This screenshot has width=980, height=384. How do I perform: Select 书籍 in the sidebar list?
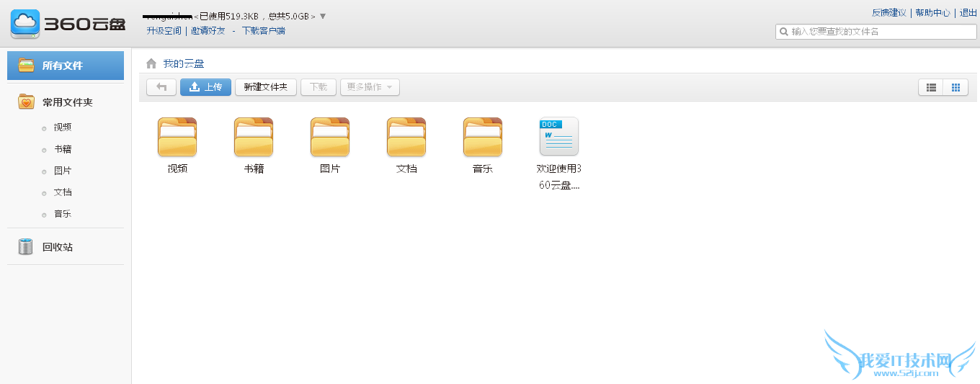(x=63, y=149)
